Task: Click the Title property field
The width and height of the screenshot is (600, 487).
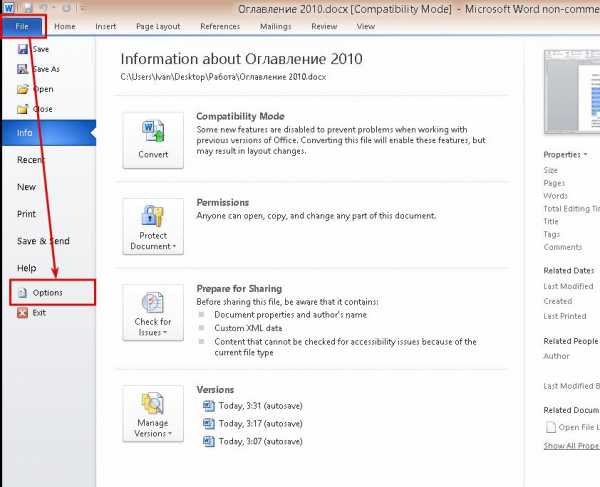Action: point(551,222)
